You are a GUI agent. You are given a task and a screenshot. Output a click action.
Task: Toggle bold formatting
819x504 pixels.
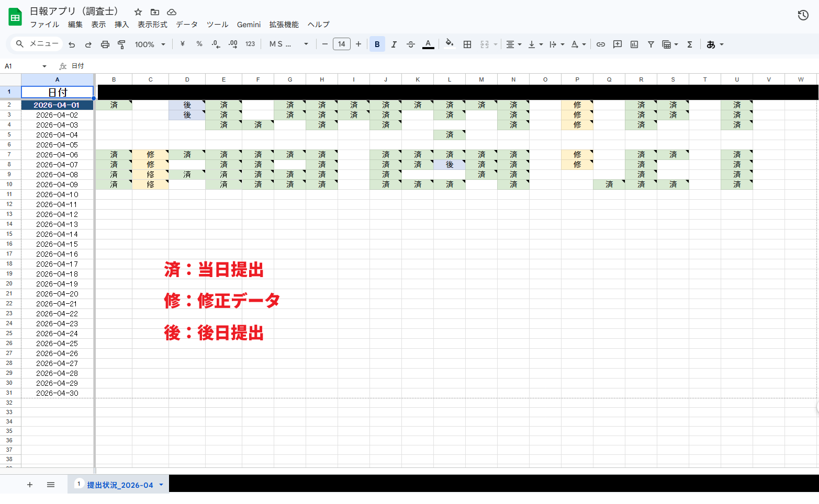[x=377, y=44]
